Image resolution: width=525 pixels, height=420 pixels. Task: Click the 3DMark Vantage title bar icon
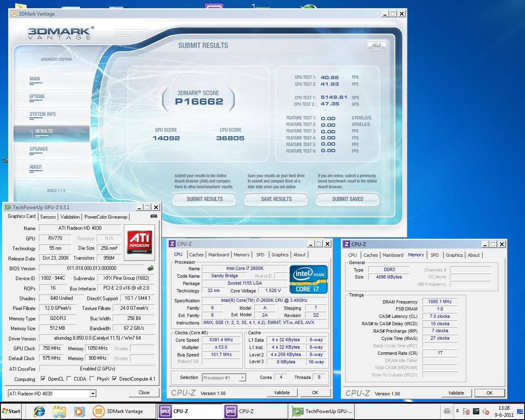[x=14, y=14]
